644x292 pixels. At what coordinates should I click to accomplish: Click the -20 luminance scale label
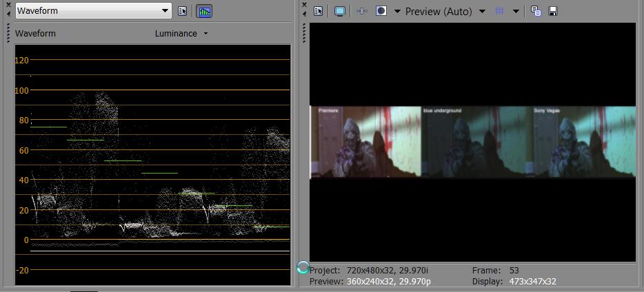tap(22, 270)
